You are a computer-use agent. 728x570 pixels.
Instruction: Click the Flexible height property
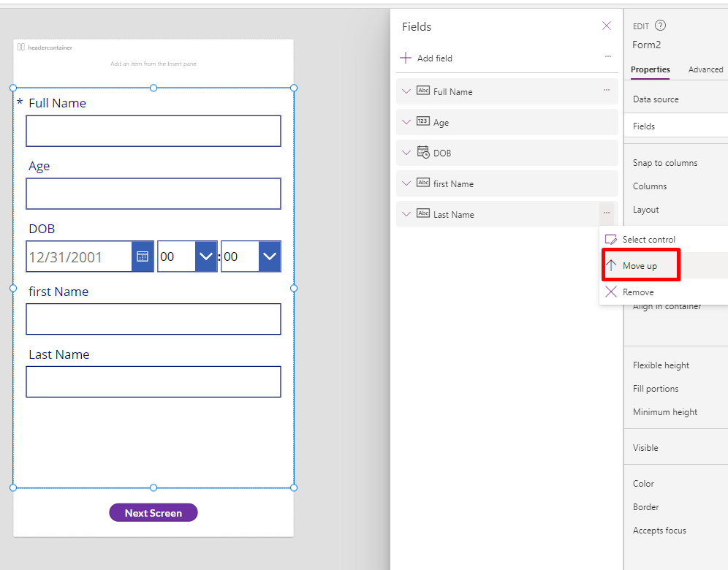(x=661, y=365)
